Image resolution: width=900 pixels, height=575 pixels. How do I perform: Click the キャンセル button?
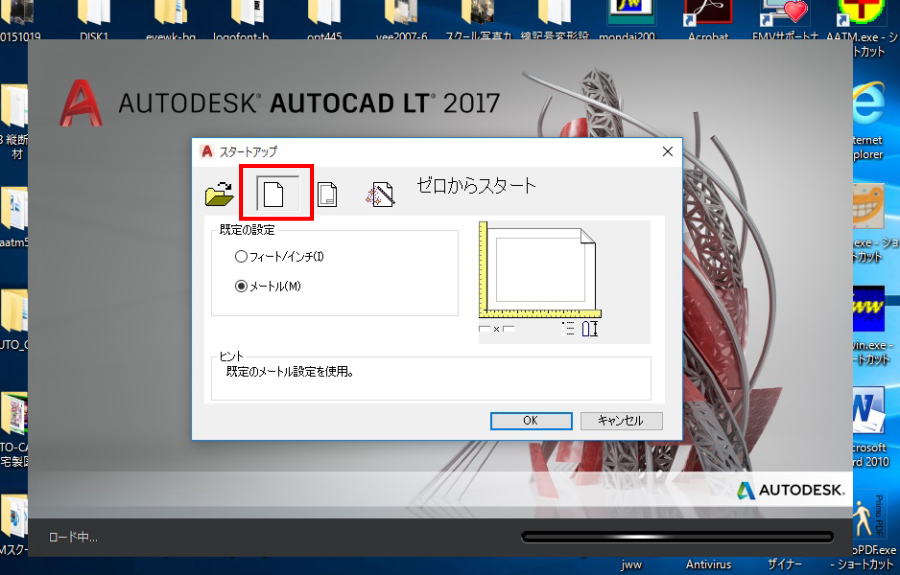(621, 421)
